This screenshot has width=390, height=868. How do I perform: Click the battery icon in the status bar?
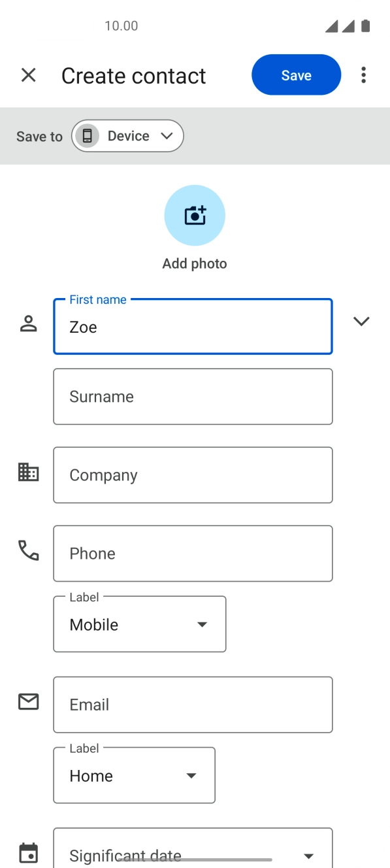(366, 25)
